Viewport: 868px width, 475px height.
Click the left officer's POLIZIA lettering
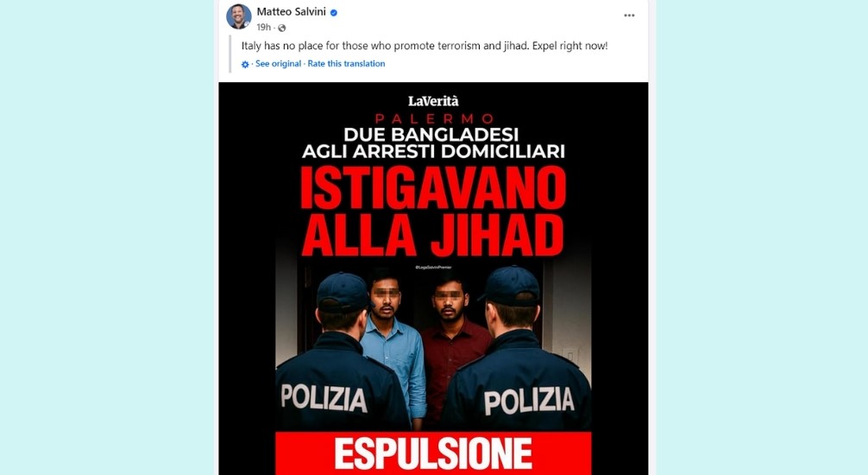click(x=324, y=398)
